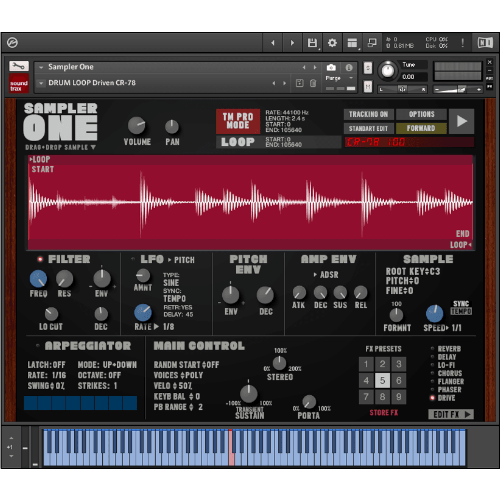
Task: Open Sampler One instrument dropdown arrow
Action: pyautogui.click(x=41, y=67)
